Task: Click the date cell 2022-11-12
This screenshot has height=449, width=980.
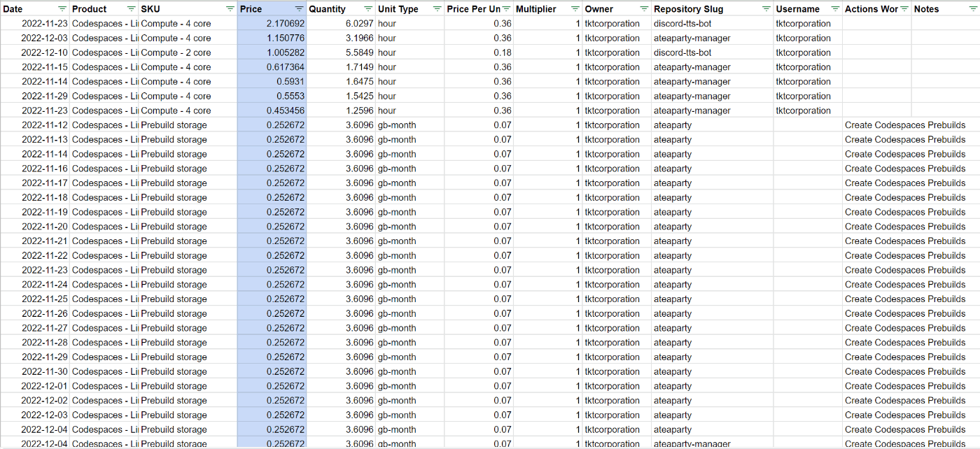Action: point(35,125)
